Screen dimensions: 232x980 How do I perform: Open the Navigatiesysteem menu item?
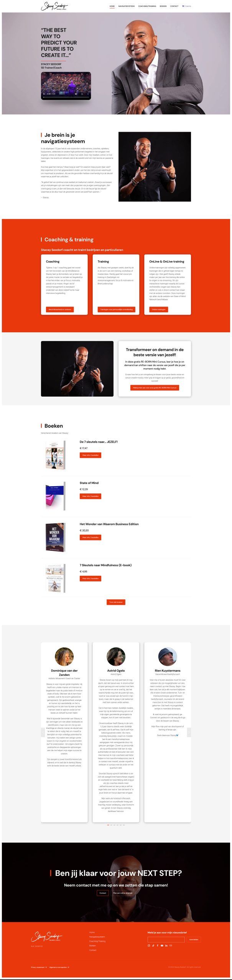[x=126, y=6]
